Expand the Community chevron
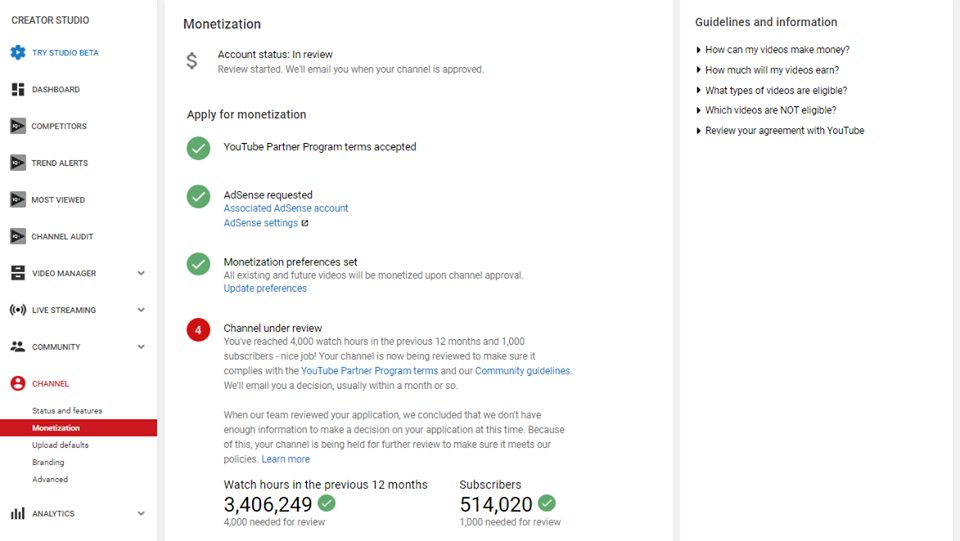960x541 pixels. pyautogui.click(x=141, y=346)
